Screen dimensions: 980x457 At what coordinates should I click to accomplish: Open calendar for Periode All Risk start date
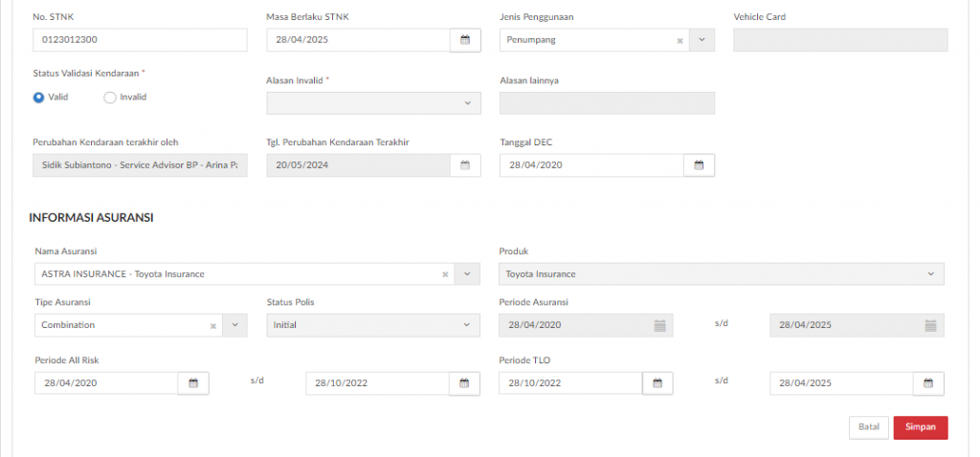[x=193, y=383]
